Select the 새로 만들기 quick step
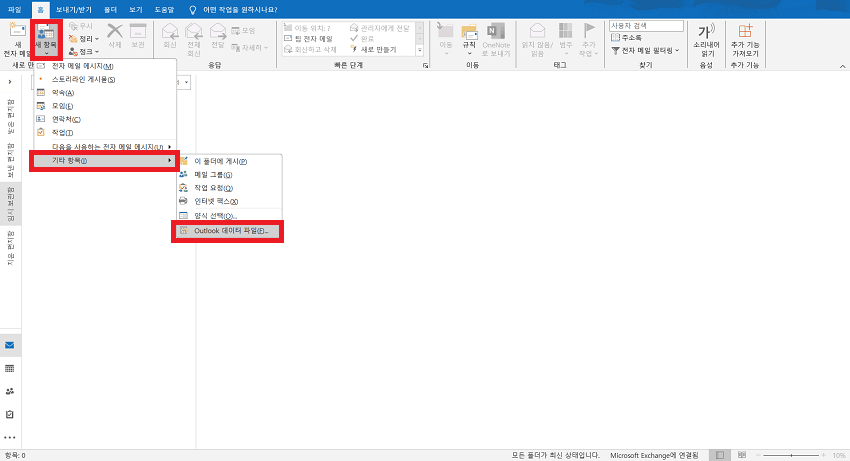Screen dimensions: 850x461 [374, 49]
